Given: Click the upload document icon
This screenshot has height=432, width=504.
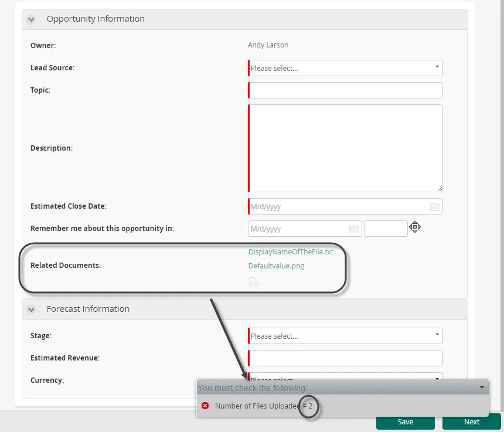Looking at the screenshot, I should coord(254,282).
